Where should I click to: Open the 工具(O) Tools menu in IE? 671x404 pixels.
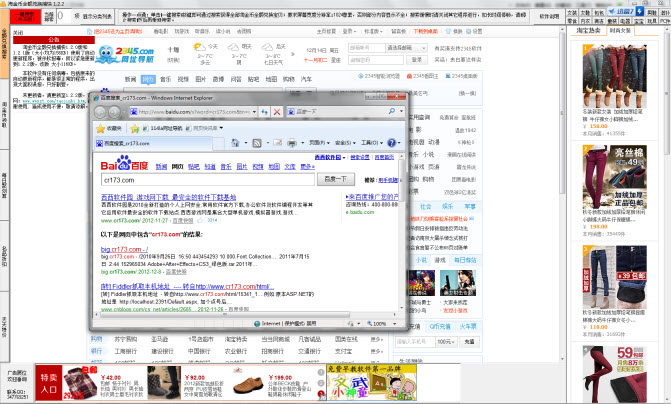[x=371, y=143]
